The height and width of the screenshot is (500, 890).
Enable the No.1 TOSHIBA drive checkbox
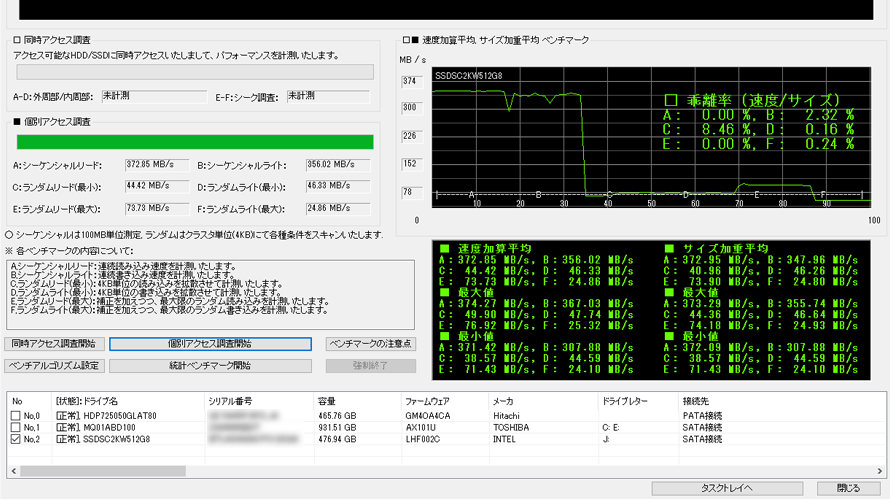[x=15, y=427]
